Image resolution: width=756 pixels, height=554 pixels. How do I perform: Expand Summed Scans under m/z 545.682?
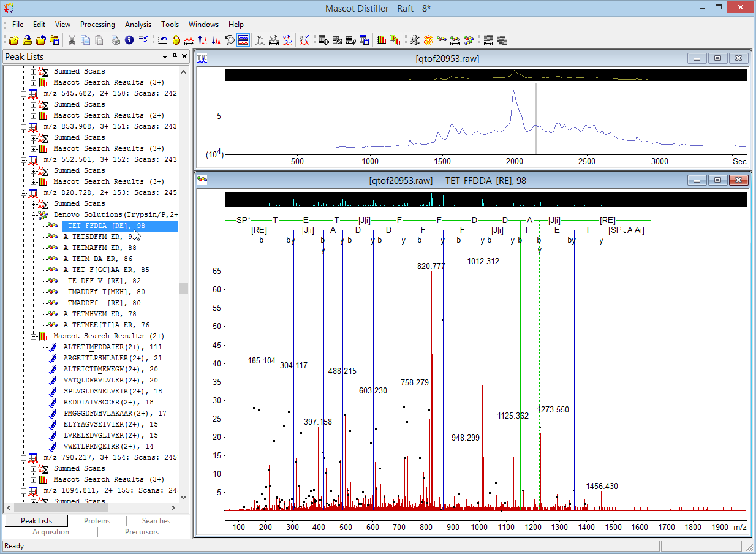34,104
